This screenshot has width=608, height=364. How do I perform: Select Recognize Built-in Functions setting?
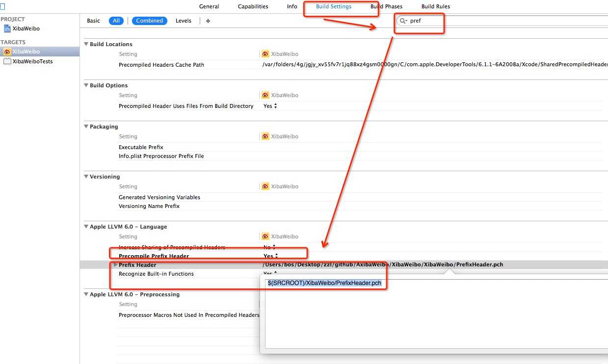(x=156, y=274)
